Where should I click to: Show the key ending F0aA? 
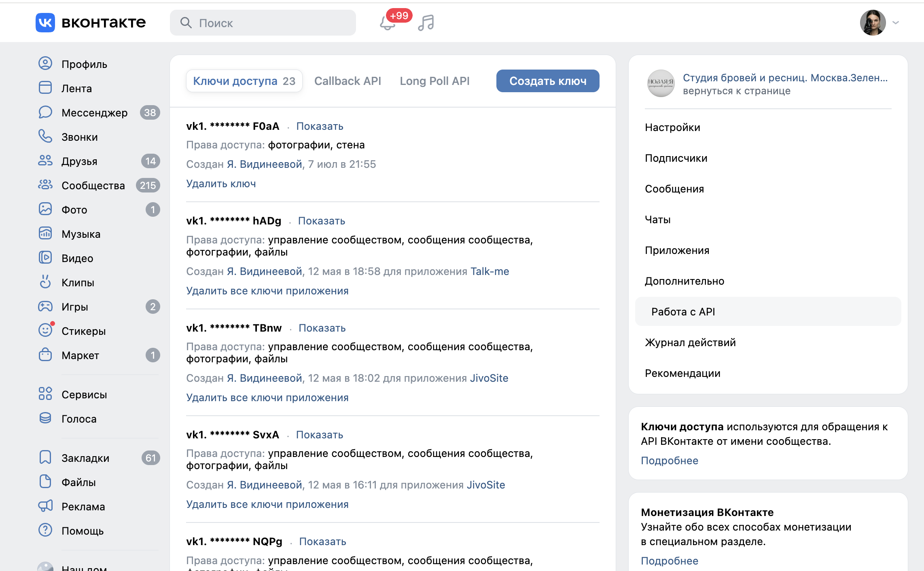pyautogui.click(x=320, y=126)
